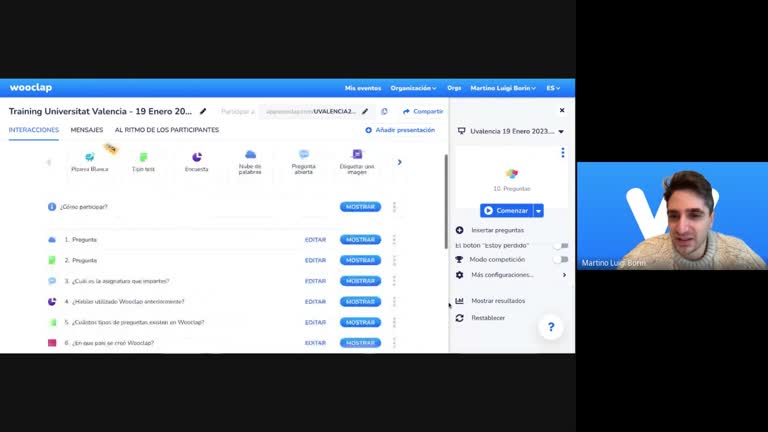
Task: Copy the participation link
Action: pos(384,112)
